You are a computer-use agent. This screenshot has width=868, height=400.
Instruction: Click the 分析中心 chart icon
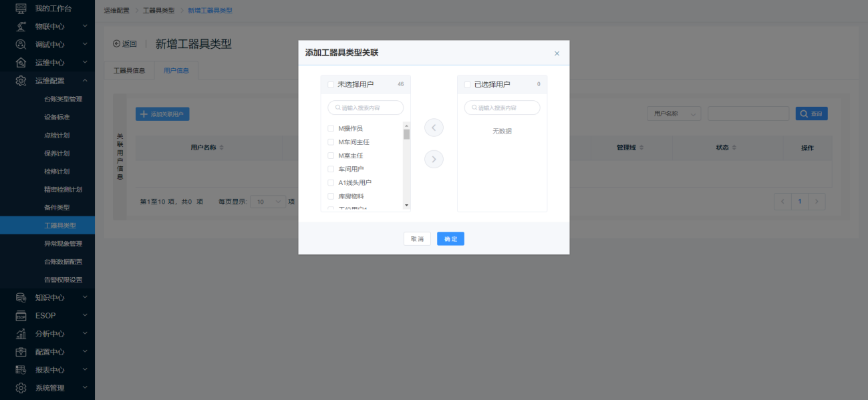[x=21, y=333]
